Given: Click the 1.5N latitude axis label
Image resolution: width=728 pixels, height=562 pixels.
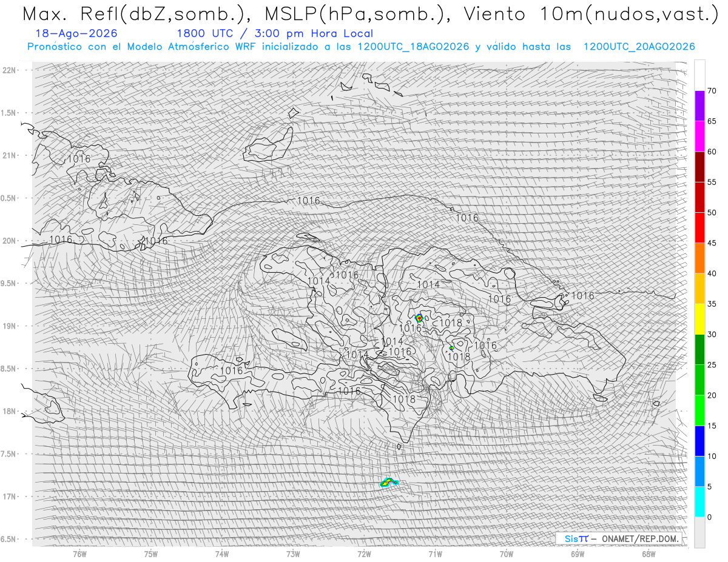Looking at the screenshot, I should click(8, 113).
